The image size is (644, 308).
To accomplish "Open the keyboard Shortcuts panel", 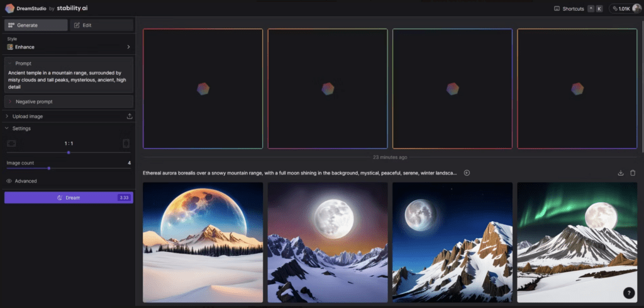I will [569, 9].
